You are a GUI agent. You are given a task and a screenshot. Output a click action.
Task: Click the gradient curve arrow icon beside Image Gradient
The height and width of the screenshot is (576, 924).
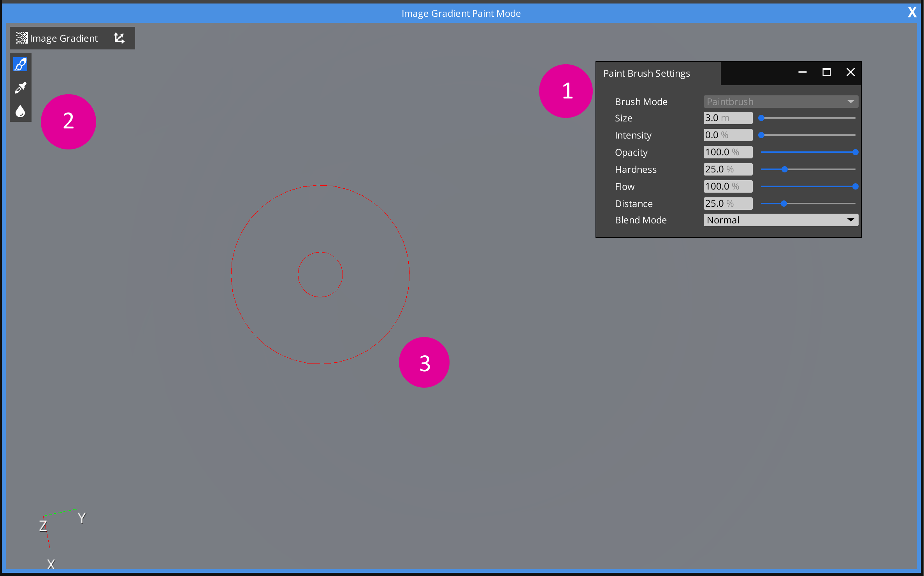119,38
